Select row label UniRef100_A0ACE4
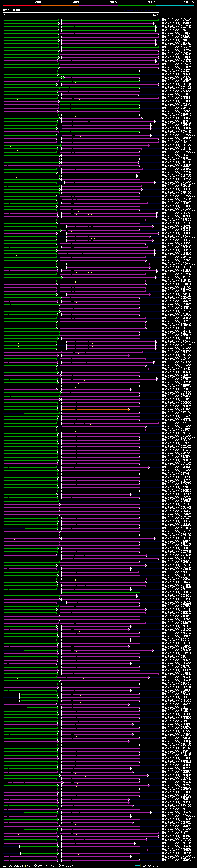 tap(177, 369)
